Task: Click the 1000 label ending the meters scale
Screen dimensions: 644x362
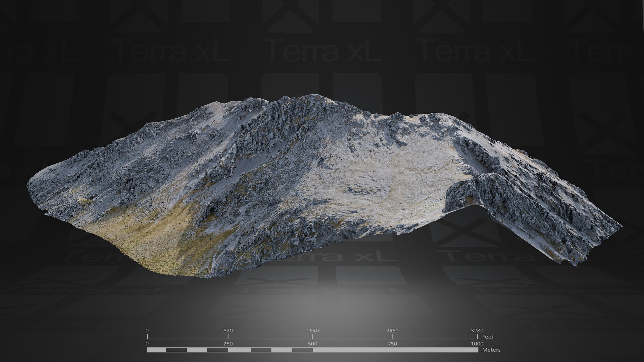Action: pos(477,344)
